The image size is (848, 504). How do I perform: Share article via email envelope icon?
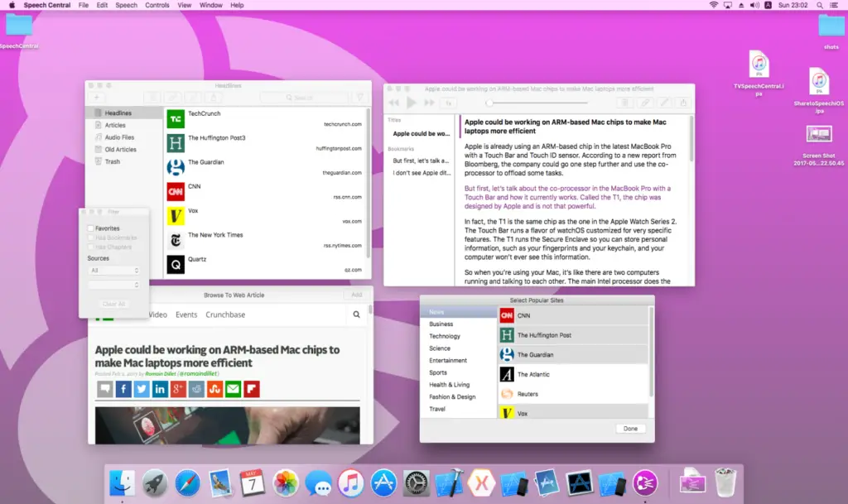click(x=233, y=389)
